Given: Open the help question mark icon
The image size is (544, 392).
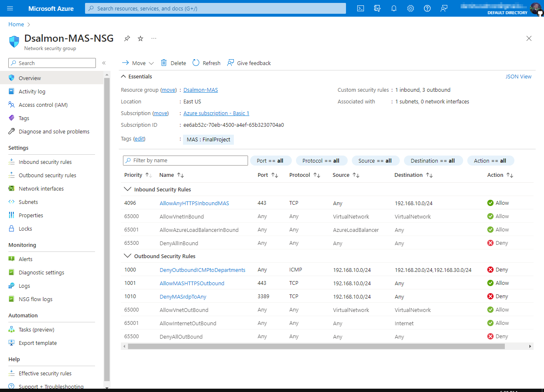Looking at the screenshot, I should (x=427, y=8).
